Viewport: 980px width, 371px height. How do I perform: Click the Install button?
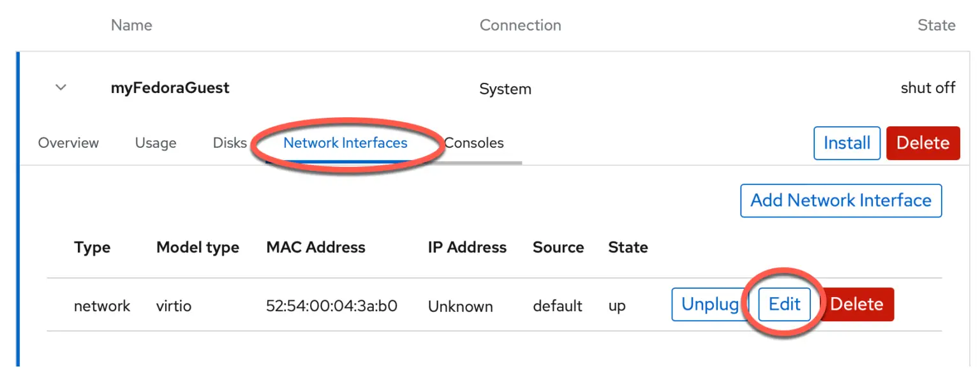[847, 143]
